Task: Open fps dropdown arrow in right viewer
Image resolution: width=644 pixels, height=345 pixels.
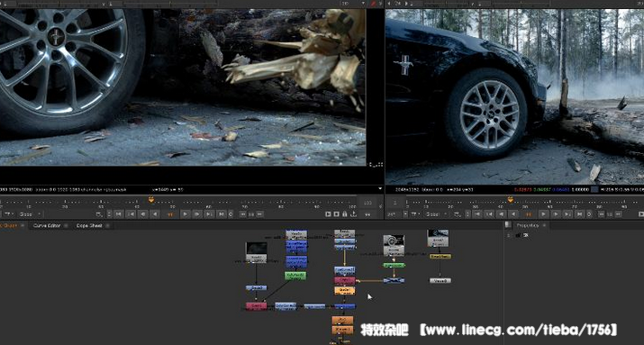Action: (x=405, y=214)
